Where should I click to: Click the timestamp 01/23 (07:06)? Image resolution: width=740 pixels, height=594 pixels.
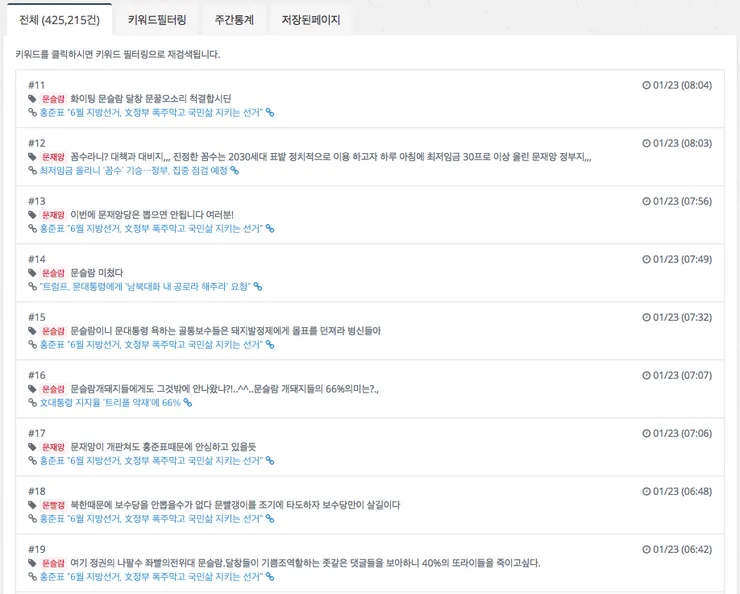pos(682,433)
